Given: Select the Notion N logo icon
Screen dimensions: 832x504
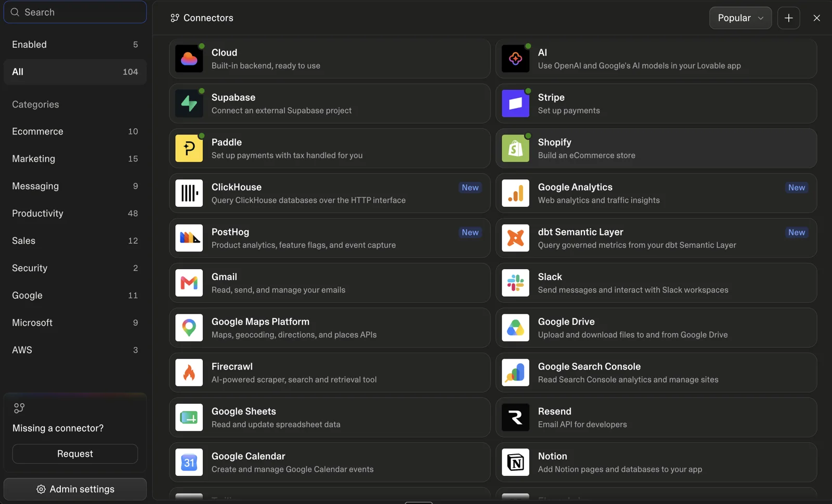Looking at the screenshot, I should [x=515, y=462].
